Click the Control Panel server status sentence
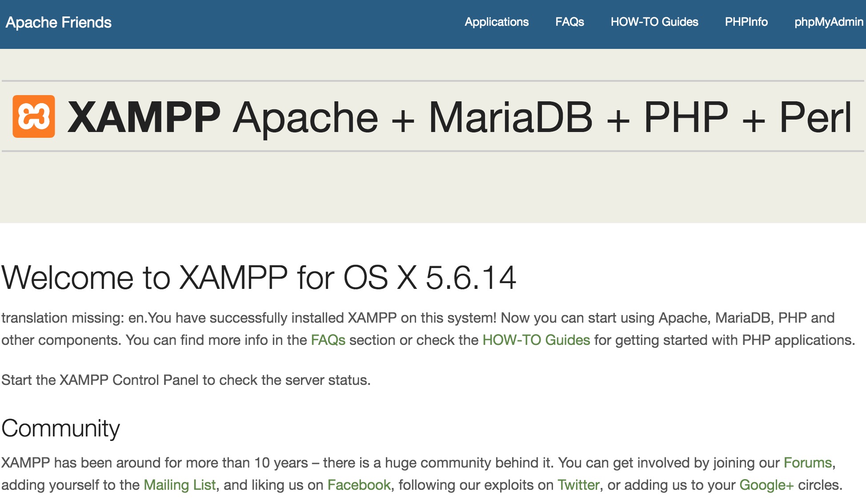This screenshot has height=504, width=866. coord(186,380)
